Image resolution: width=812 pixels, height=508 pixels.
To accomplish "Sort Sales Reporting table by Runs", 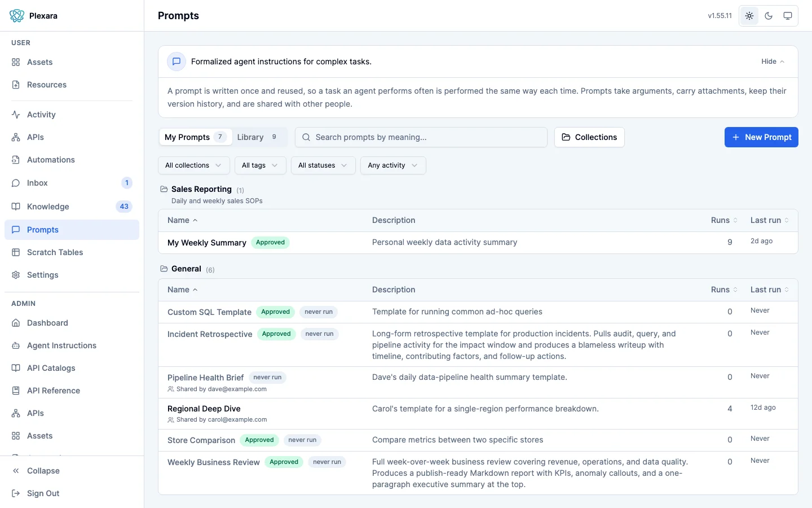I will [x=724, y=220].
